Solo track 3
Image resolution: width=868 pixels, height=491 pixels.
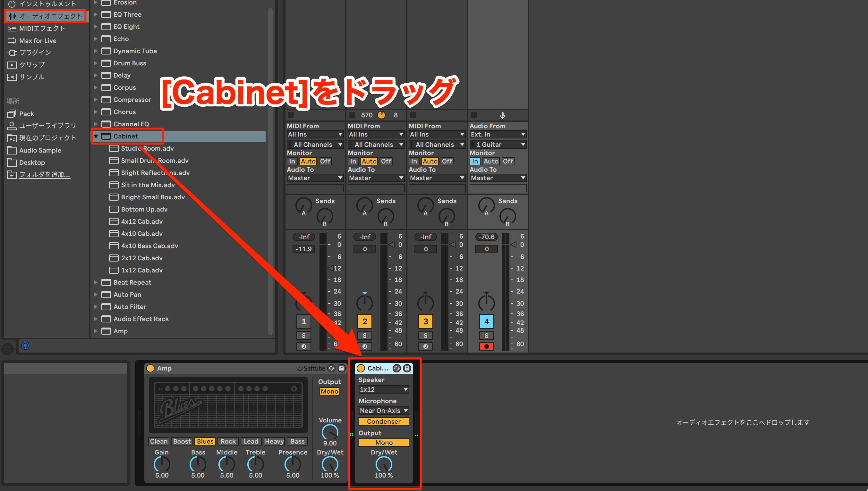coord(425,336)
